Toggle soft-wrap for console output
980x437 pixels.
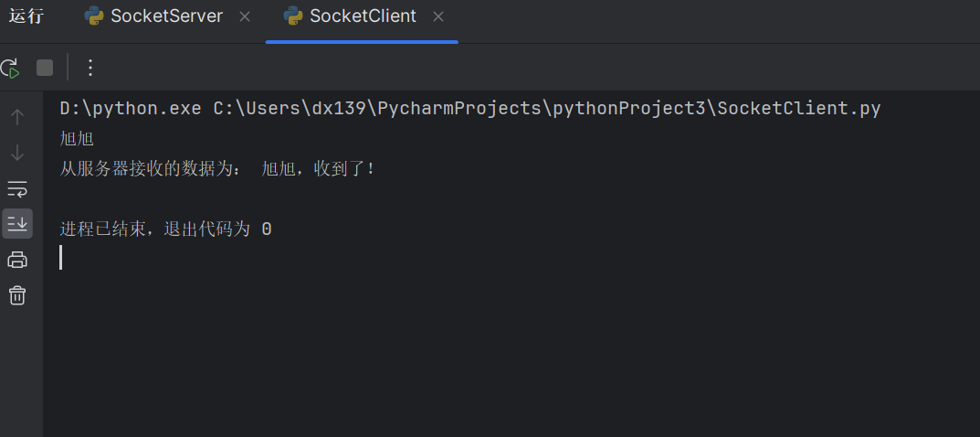click(17, 188)
